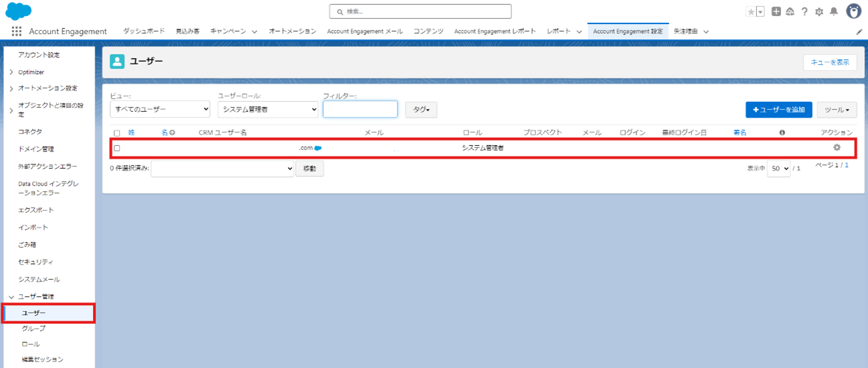Select the Account Engagement 設定 tab
The width and height of the screenshot is (868, 368).
point(628,31)
